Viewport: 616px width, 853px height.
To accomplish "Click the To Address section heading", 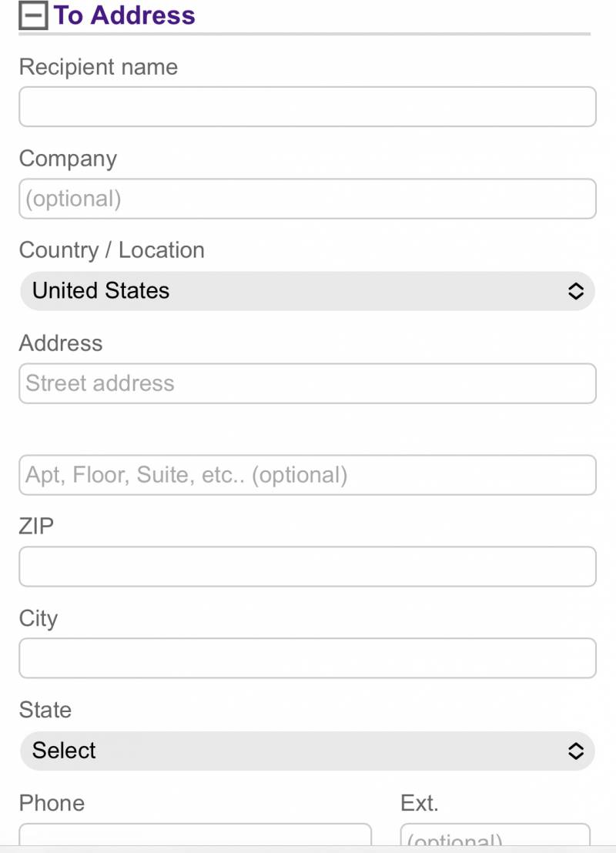I will [x=124, y=15].
